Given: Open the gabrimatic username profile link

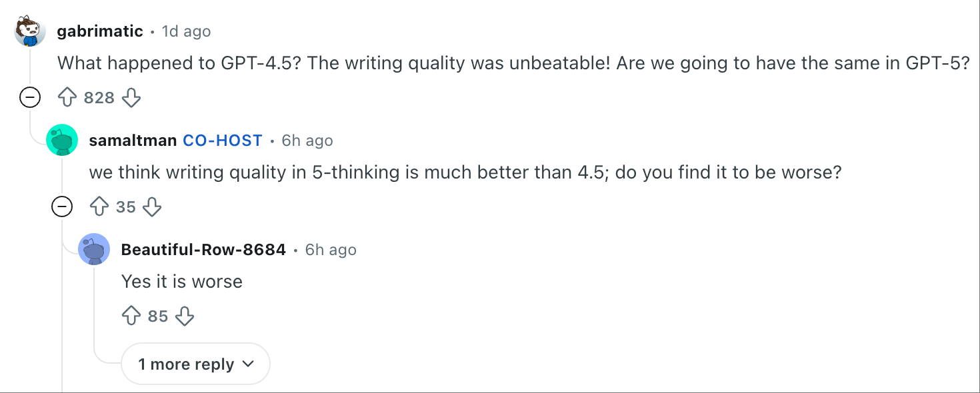Looking at the screenshot, I should click(x=100, y=31).
